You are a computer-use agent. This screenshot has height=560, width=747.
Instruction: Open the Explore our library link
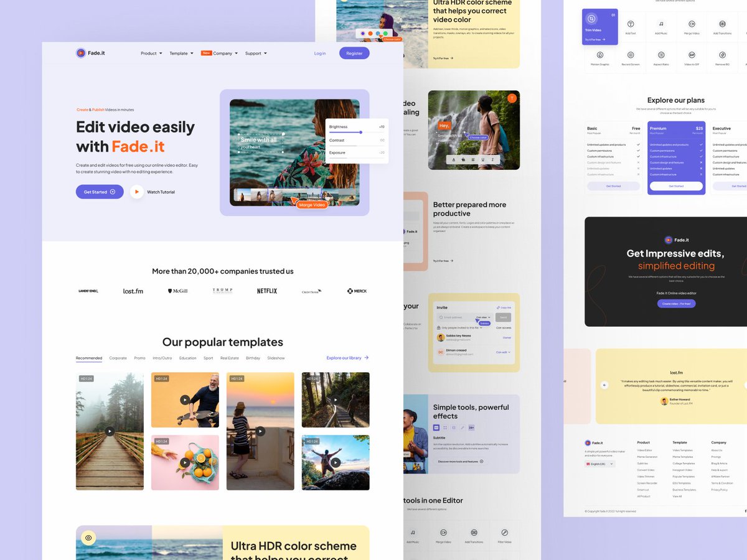[347, 358]
